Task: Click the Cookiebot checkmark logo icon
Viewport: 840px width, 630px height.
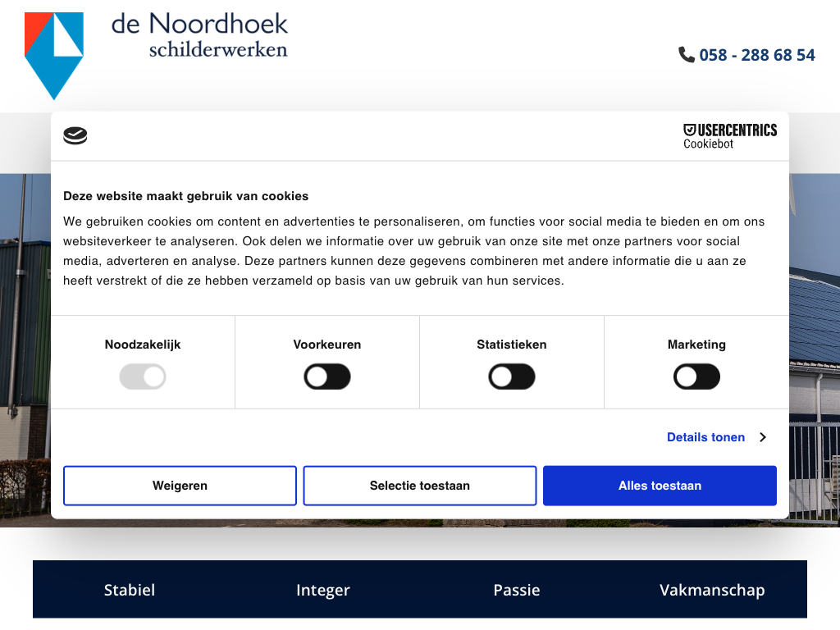Action: (75, 136)
